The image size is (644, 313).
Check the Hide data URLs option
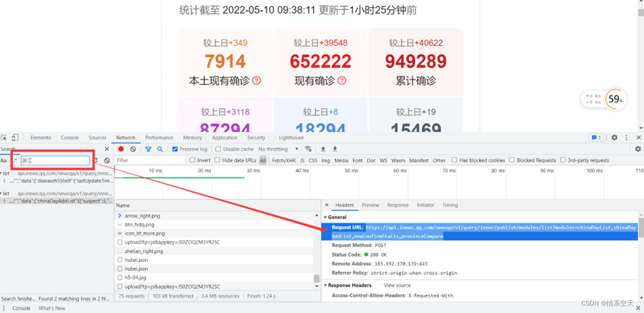click(218, 161)
